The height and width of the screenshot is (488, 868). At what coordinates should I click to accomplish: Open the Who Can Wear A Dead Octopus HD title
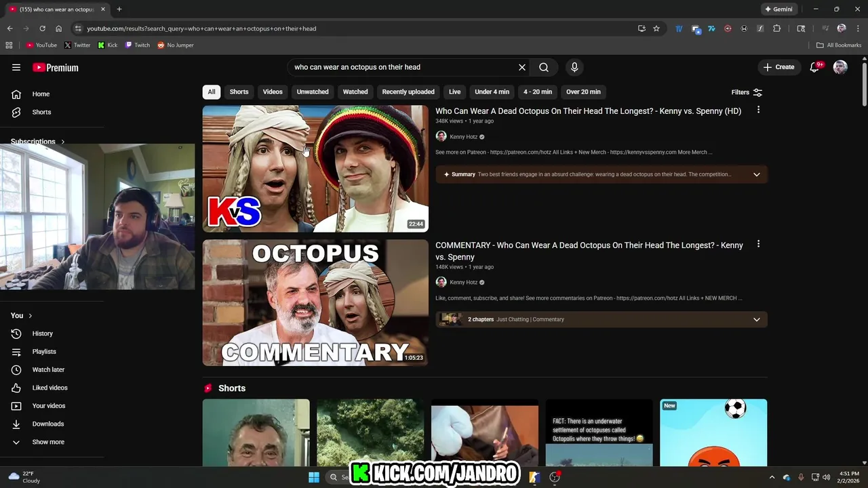(588, 111)
